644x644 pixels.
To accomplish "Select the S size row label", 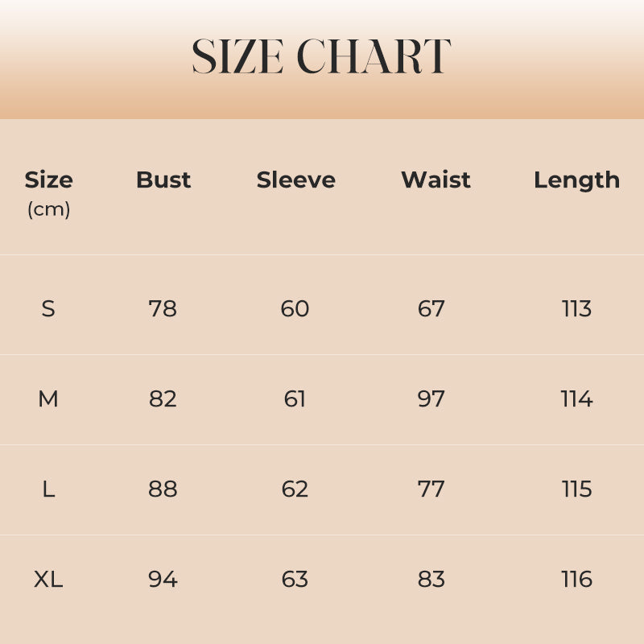I will point(48,309).
